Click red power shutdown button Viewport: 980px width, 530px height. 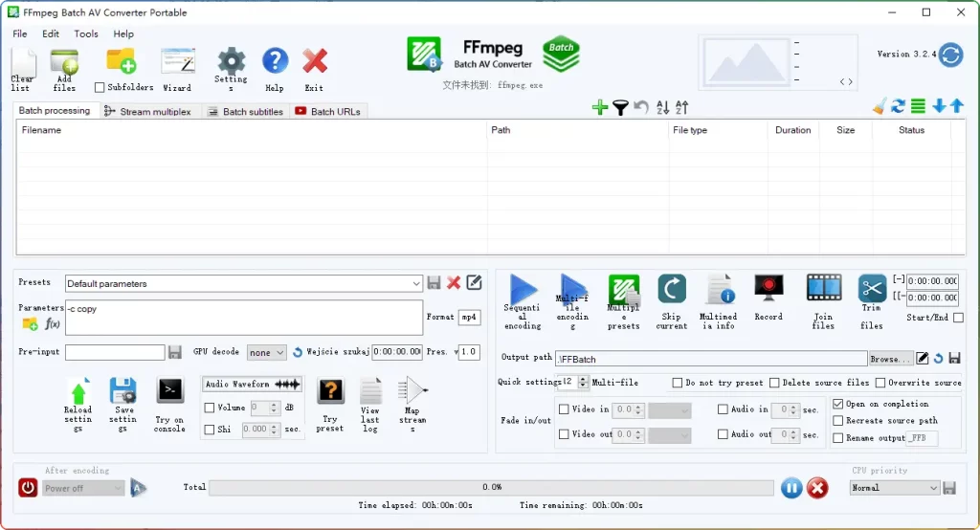coord(28,488)
